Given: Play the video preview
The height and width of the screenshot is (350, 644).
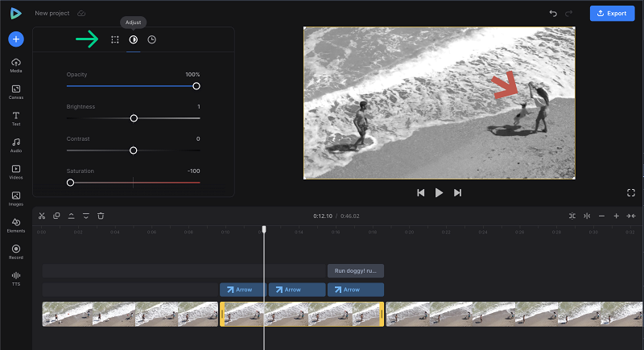Looking at the screenshot, I should coord(439,193).
